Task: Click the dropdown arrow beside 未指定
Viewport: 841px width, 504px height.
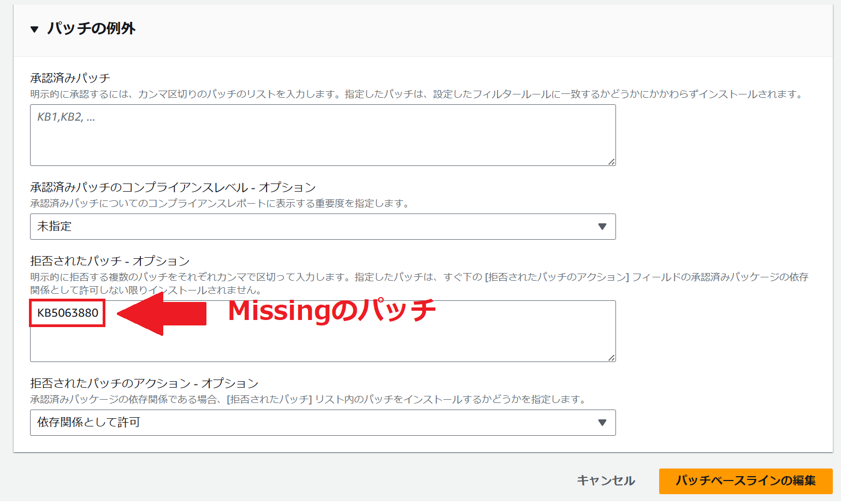Action: coord(603,226)
